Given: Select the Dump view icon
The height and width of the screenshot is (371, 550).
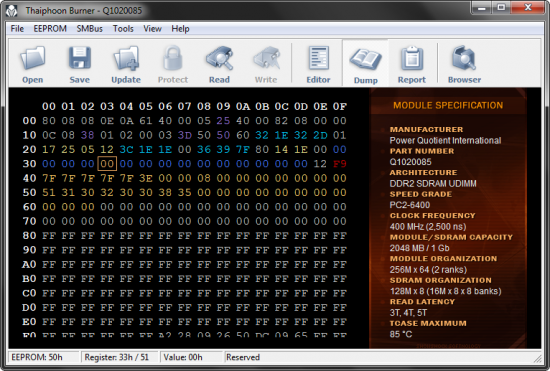Looking at the screenshot, I should 365,59.
